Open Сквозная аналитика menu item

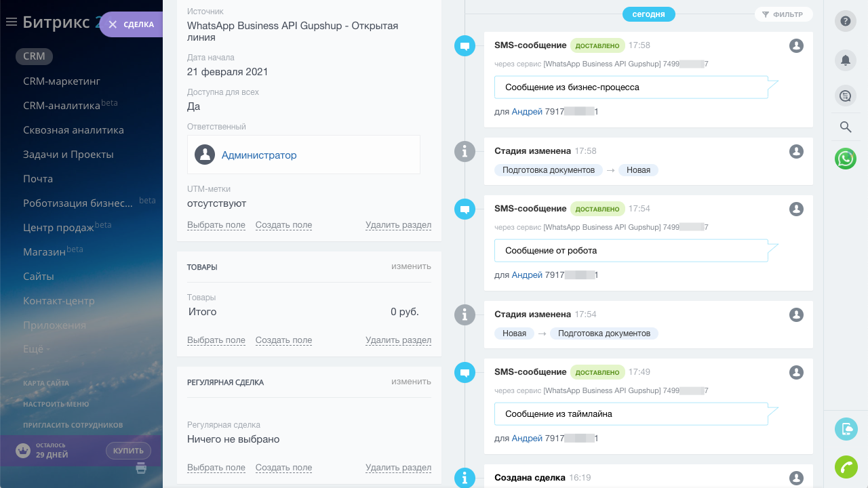tap(73, 130)
